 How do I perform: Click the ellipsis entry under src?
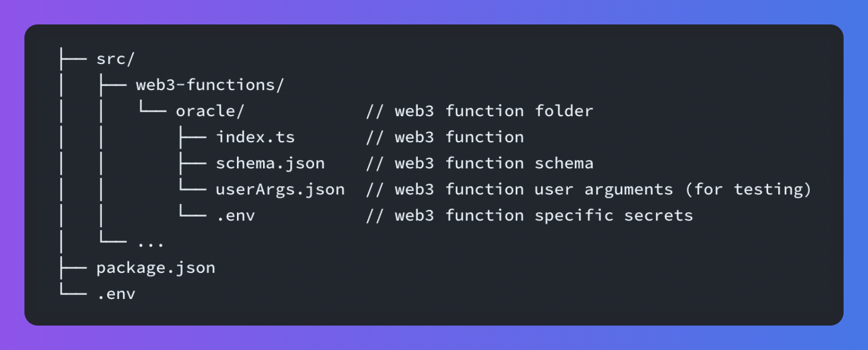(150, 244)
